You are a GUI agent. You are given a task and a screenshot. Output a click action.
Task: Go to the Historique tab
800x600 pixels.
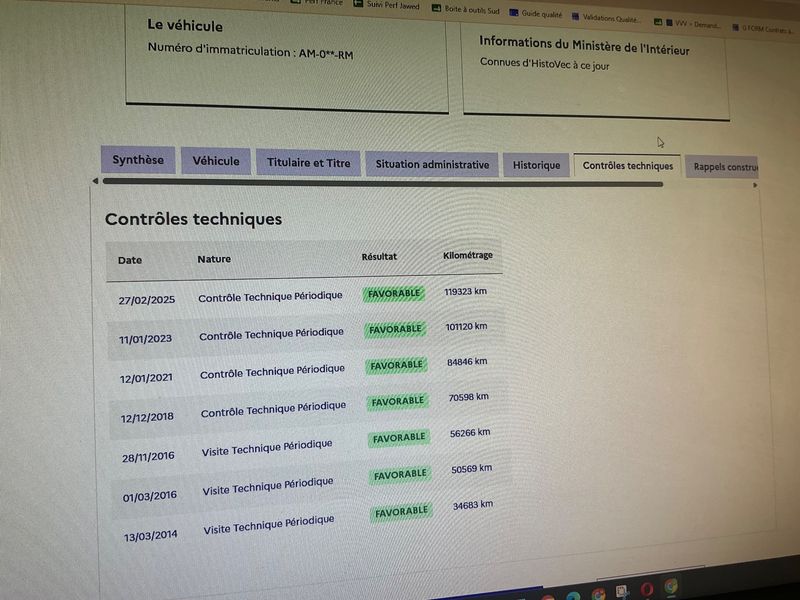[x=536, y=165]
